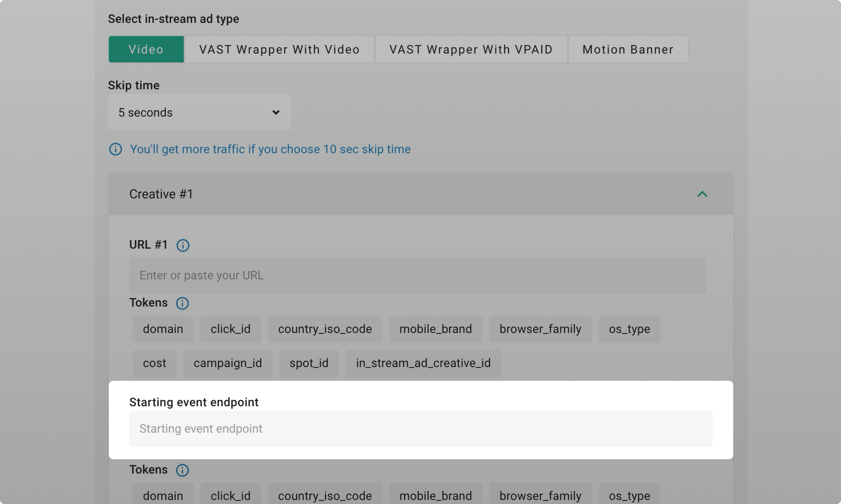The width and height of the screenshot is (841, 504).
Task: Click the info icon next to URL #1
Action: [183, 245]
